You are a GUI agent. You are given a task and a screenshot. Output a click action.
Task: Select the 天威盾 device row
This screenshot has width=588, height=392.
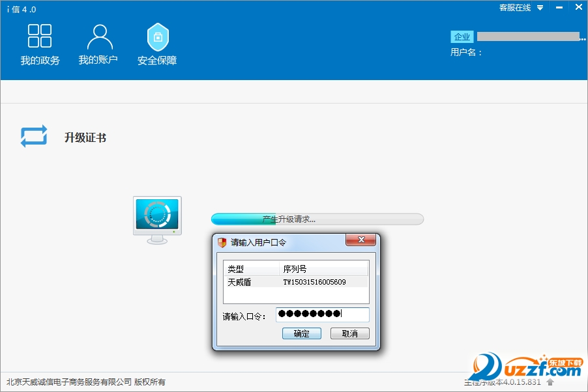click(296, 282)
